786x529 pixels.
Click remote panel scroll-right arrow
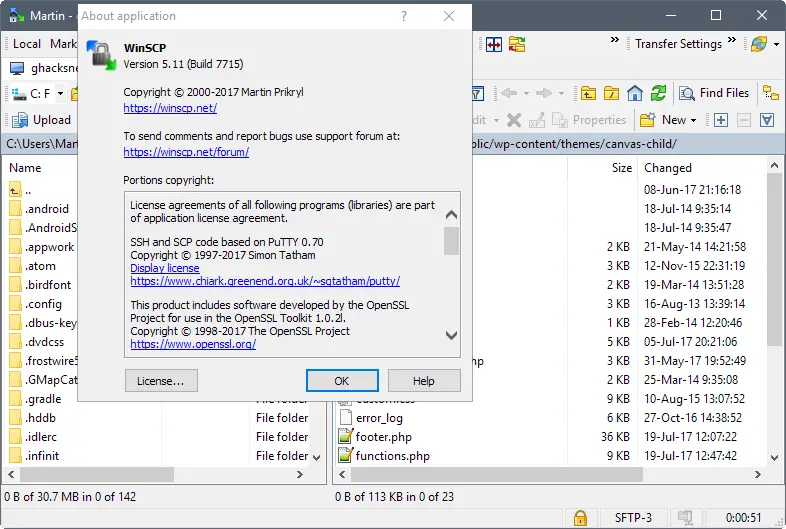(757, 474)
